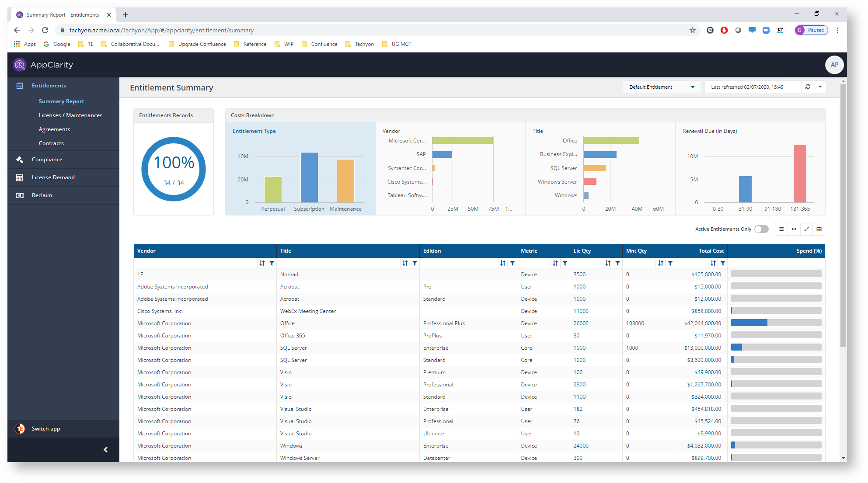This screenshot has width=868, height=483.
Task: Click Spend bar for Office Professional Plus row
Action: 776,323
